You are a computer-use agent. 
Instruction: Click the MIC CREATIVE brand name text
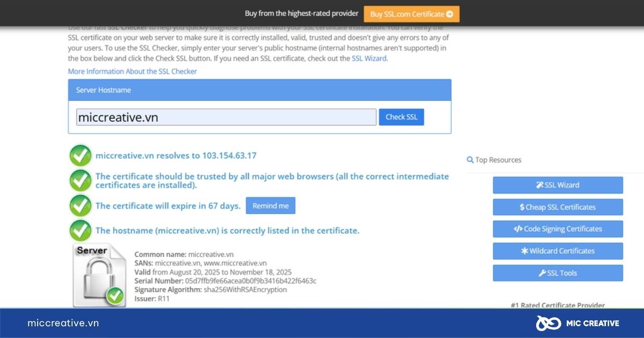point(593,323)
